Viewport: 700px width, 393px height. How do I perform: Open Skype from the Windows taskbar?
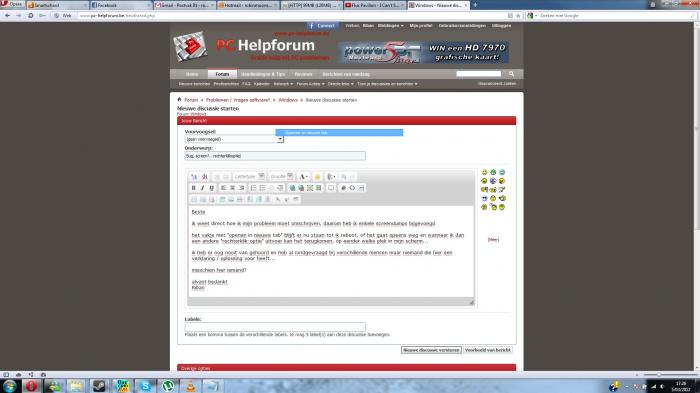[x=145, y=385]
